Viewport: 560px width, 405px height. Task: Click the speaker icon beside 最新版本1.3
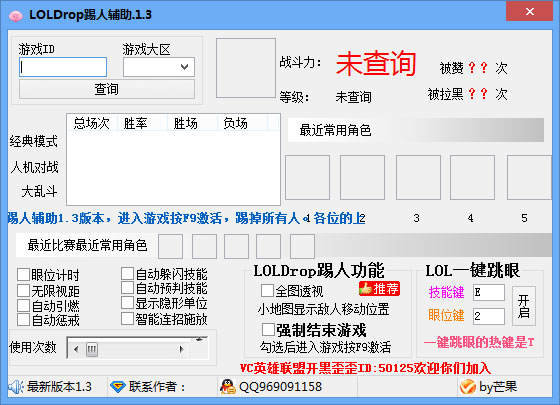tap(16, 387)
